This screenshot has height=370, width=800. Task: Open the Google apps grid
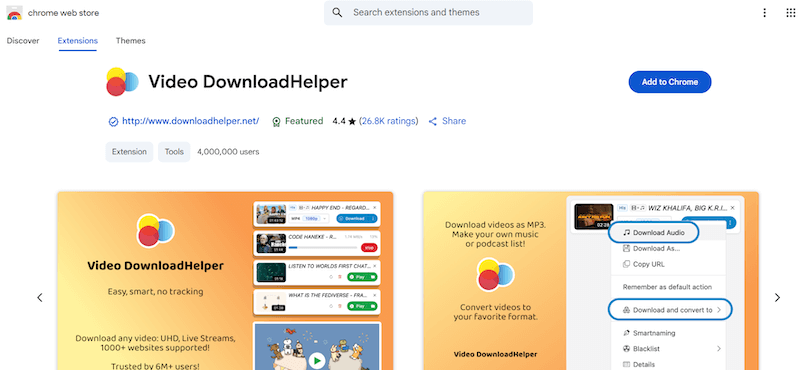coord(791,13)
